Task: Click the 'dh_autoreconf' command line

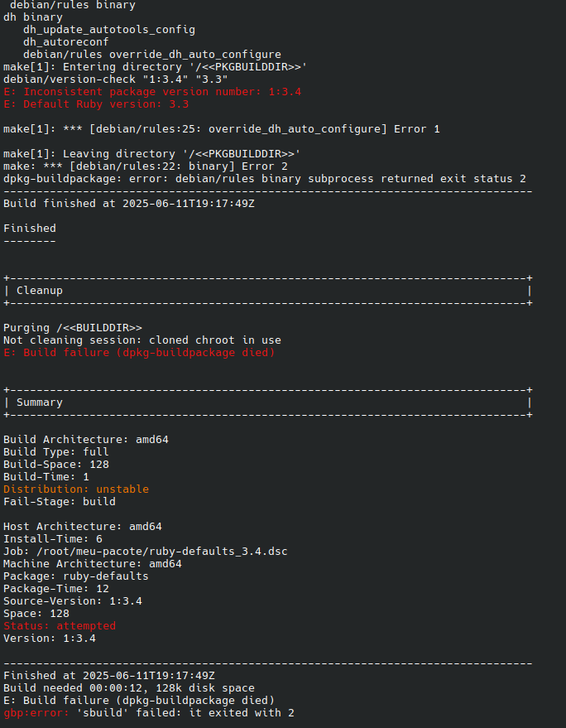Action: [x=65, y=42]
